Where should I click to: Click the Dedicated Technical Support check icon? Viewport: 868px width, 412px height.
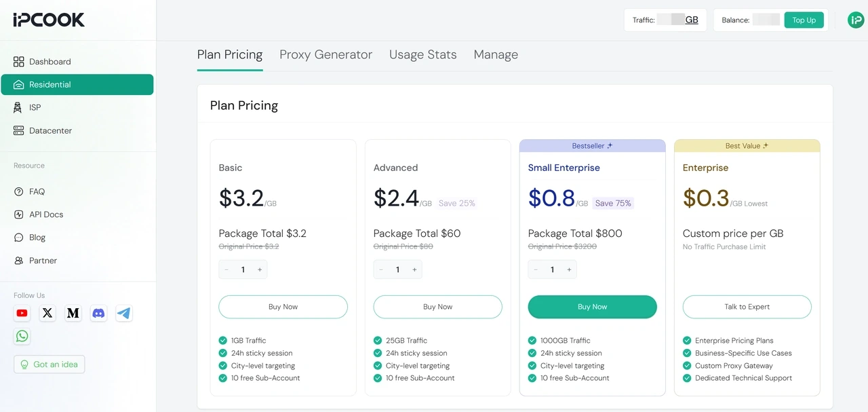pyautogui.click(x=687, y=378)
